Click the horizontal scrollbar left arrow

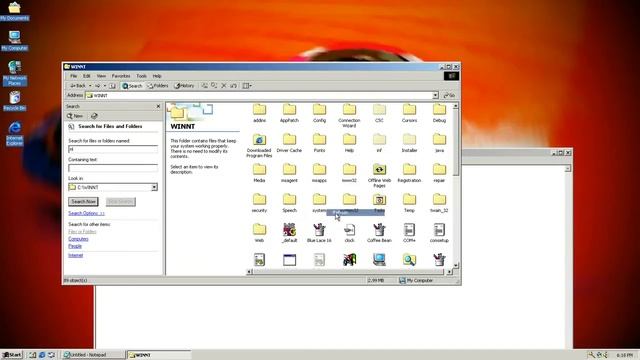click(249, 272)
